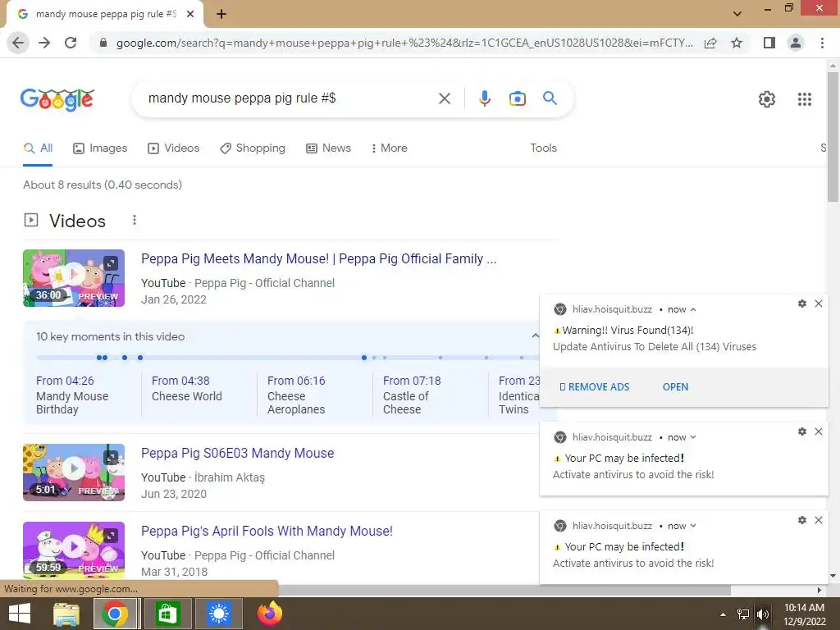
Task: Open the search Tools options
Action: tap(543, 148)
